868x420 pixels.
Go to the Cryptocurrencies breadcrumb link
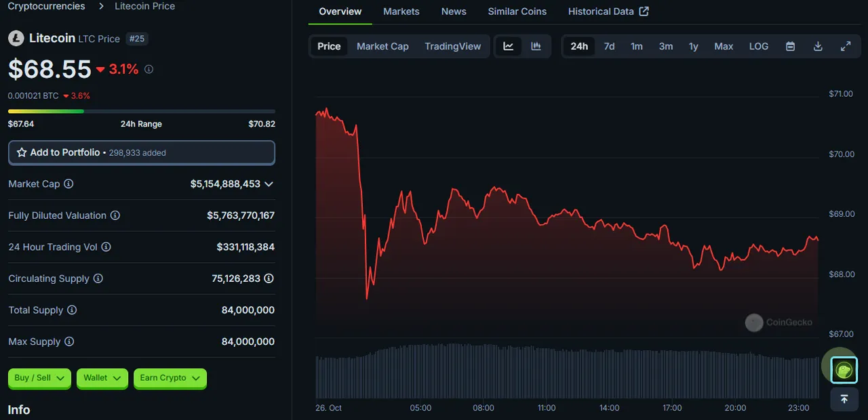pyautogui.click(x=47, y=6)
